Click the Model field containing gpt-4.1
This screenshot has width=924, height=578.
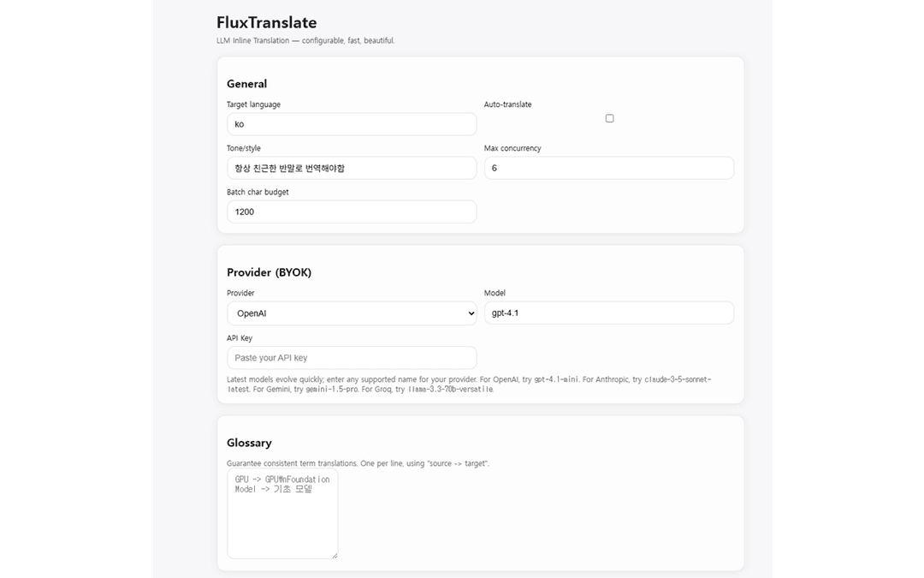point(608,313)
